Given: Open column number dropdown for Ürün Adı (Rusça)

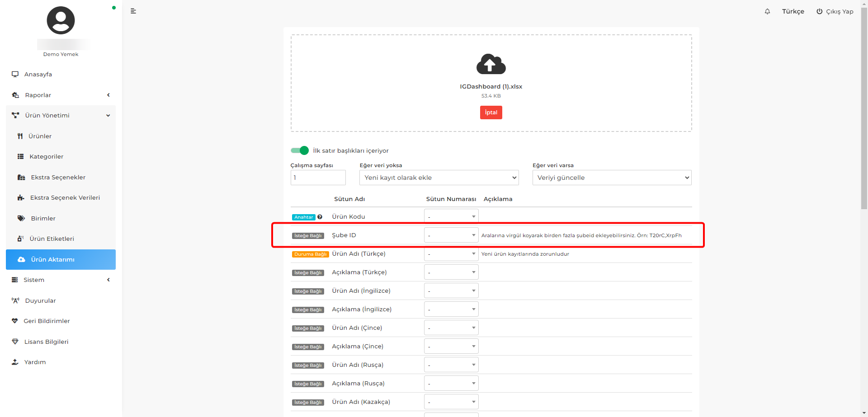Looking at the screenshot, I should [x=451, y=365].
